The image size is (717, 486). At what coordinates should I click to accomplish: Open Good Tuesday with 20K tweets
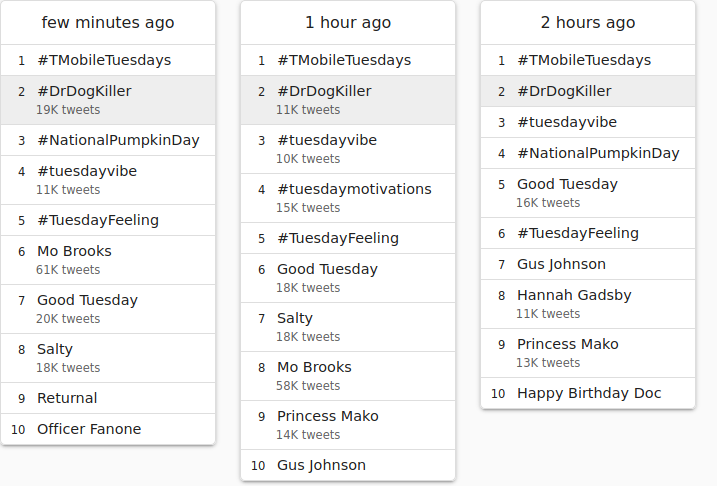(x=108, y=309)
